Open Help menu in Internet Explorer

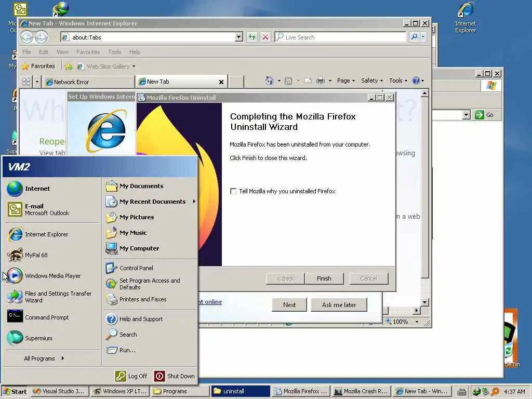click(x=135, y=52)
